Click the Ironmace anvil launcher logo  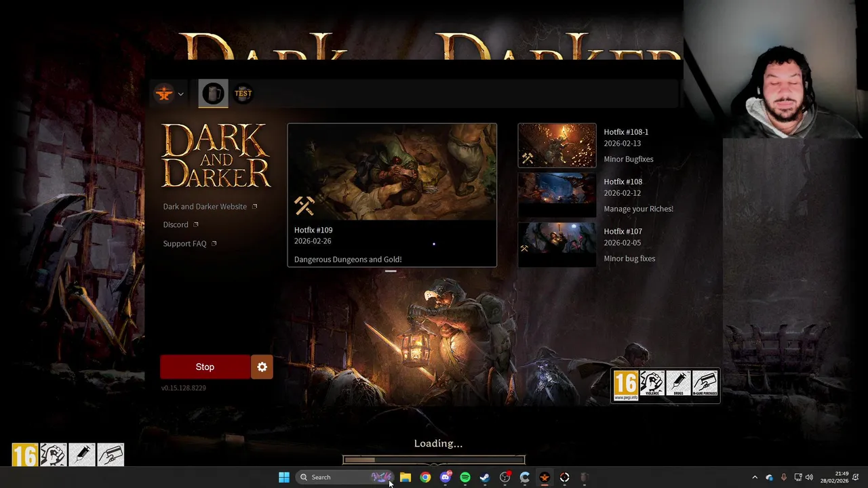(x=163, y=94)
